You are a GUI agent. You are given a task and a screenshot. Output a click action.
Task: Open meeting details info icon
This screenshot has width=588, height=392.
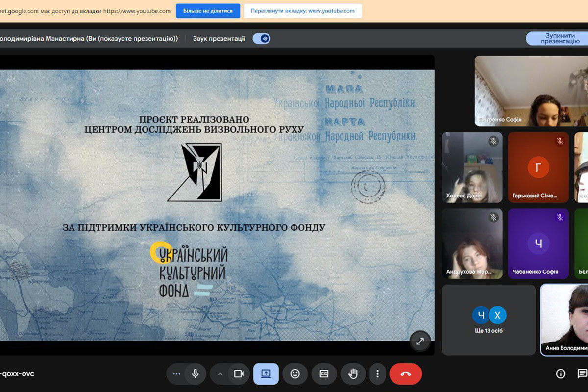(561, 374)
